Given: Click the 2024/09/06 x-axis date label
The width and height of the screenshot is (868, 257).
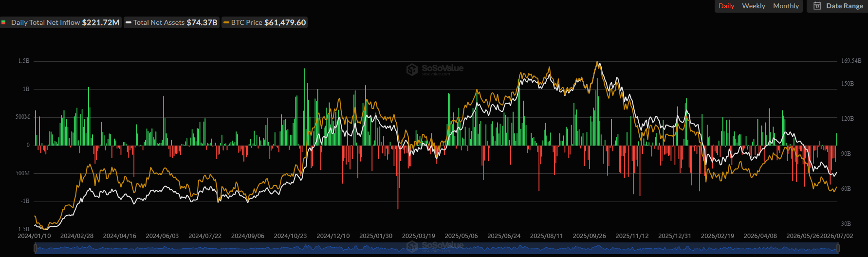Looking at the screenshot, I should [x=248, y=236].
